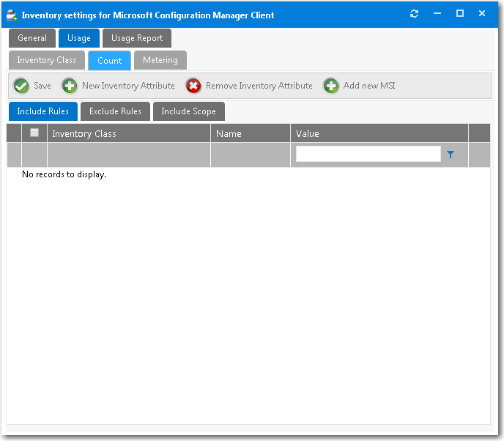504x441 pixels.
Task: Click Remove Inventory Attribute label
Action: (259, 86)
